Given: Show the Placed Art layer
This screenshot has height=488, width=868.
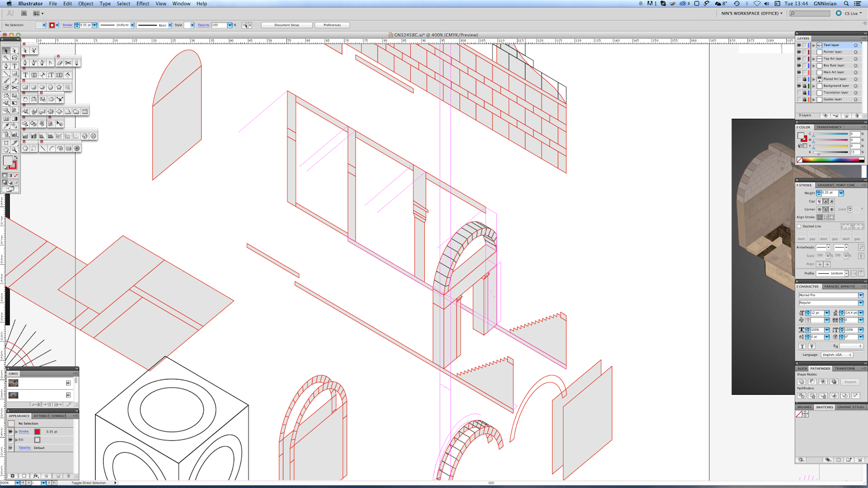Looking at the screenshot, I should [x=799, y=79].
